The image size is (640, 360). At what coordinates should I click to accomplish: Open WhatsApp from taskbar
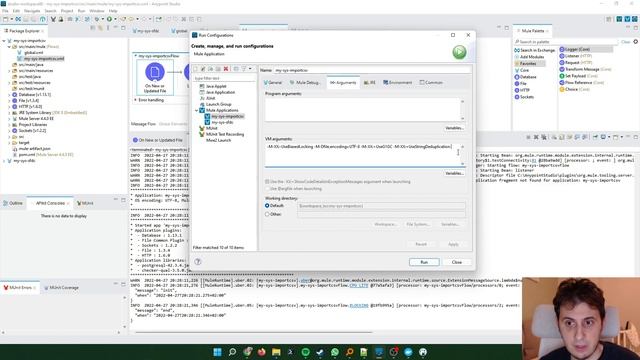[335, 352]
